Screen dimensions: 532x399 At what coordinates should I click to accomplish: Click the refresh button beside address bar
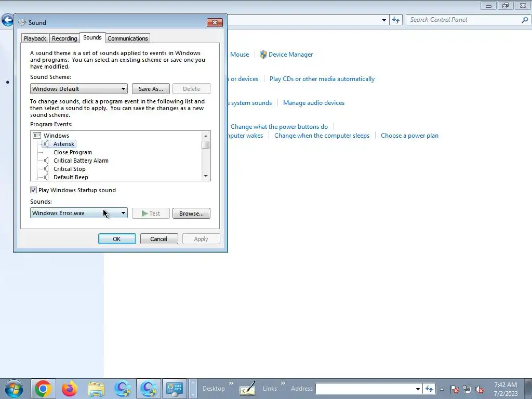coord(395,20)
